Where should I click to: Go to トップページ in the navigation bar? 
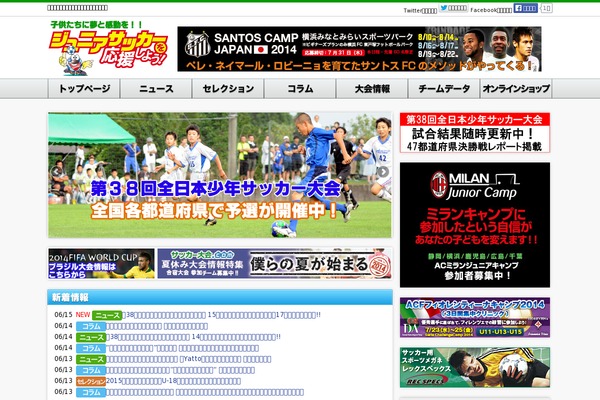pyautogui.click(x=84, y=89)
